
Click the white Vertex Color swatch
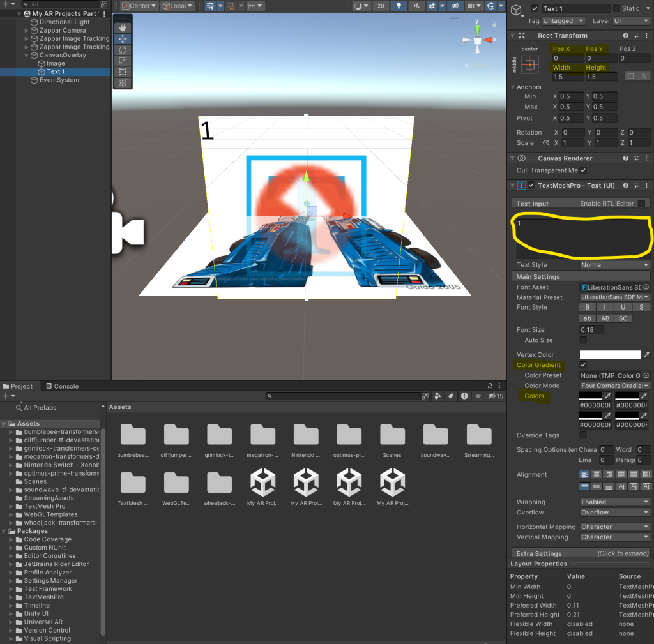[610, 355]
